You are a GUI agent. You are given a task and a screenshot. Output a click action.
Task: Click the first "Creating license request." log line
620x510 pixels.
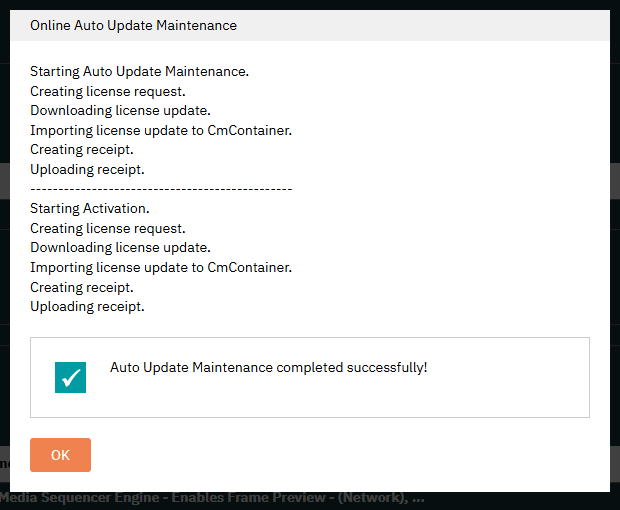pos(106,91)
